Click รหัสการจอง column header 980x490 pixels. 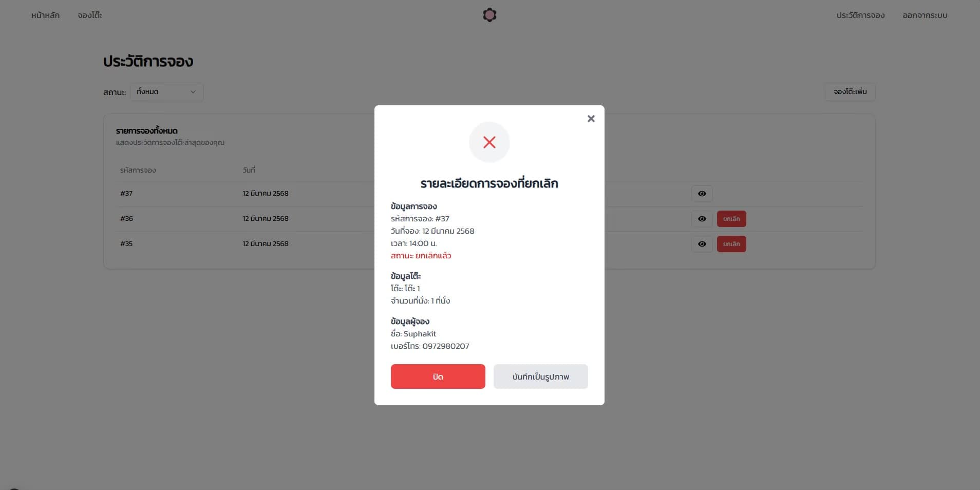tap(138, 170)
